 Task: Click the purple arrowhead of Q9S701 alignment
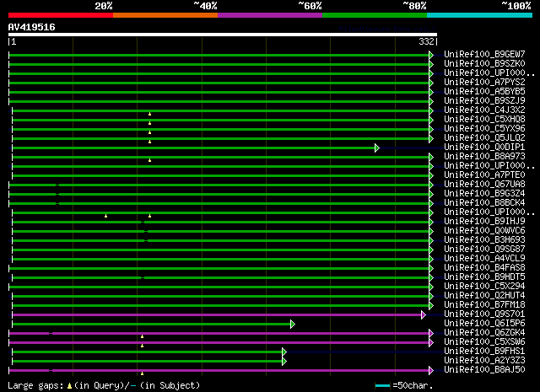coord(424,314)
